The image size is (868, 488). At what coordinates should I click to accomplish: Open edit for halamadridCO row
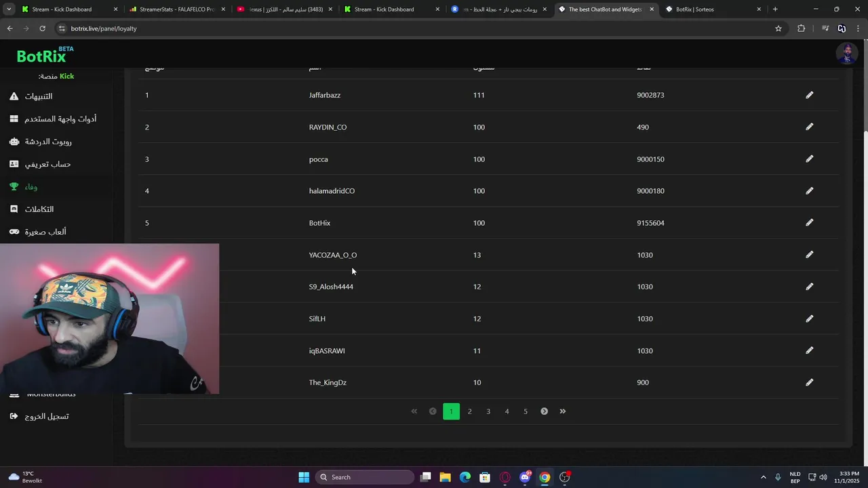809,190
